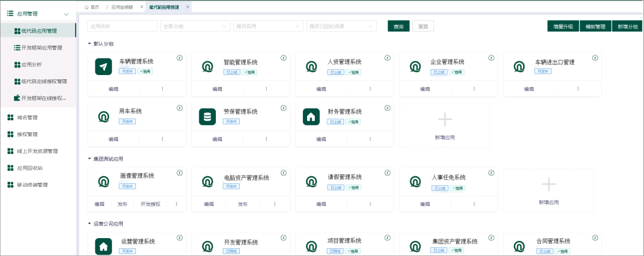Expand the 是否启用 filter dropdown

click(x=268, y=26)
